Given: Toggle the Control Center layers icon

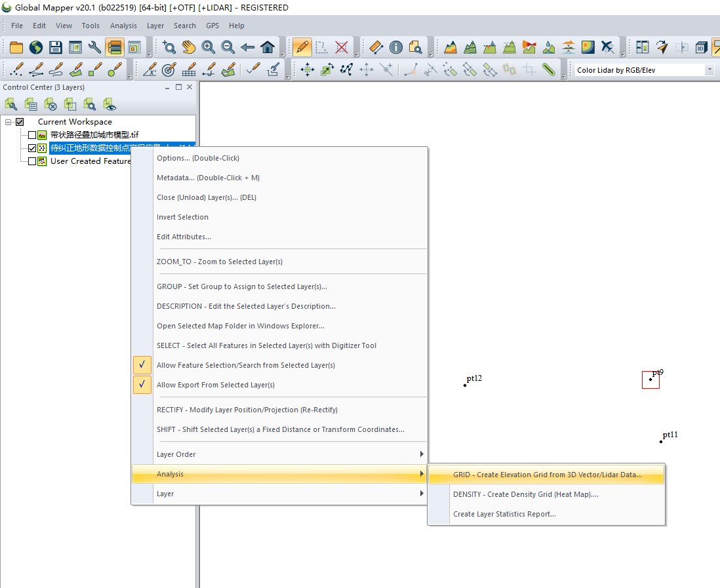Looking at the screenshot, I should tap(114, 47).
